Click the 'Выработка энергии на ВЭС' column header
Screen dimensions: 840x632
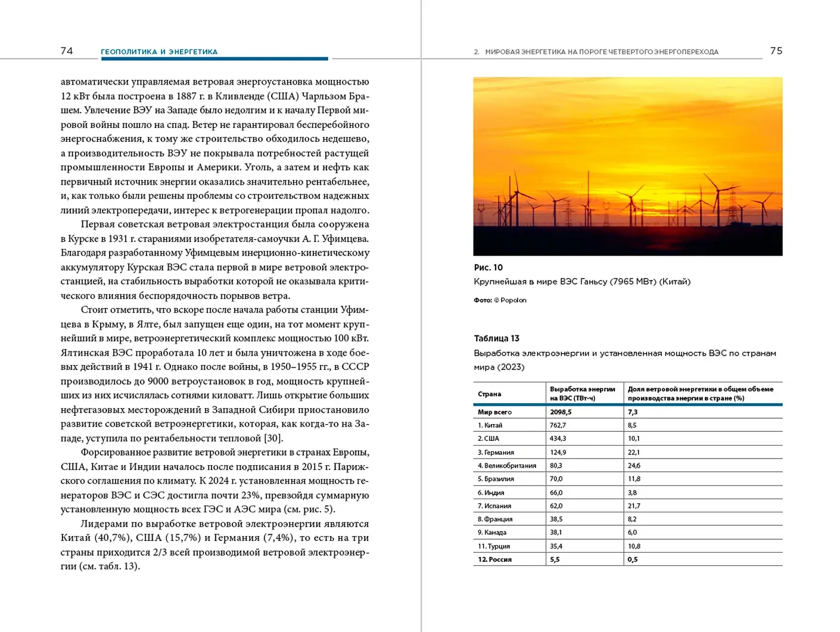pos(582,394)
